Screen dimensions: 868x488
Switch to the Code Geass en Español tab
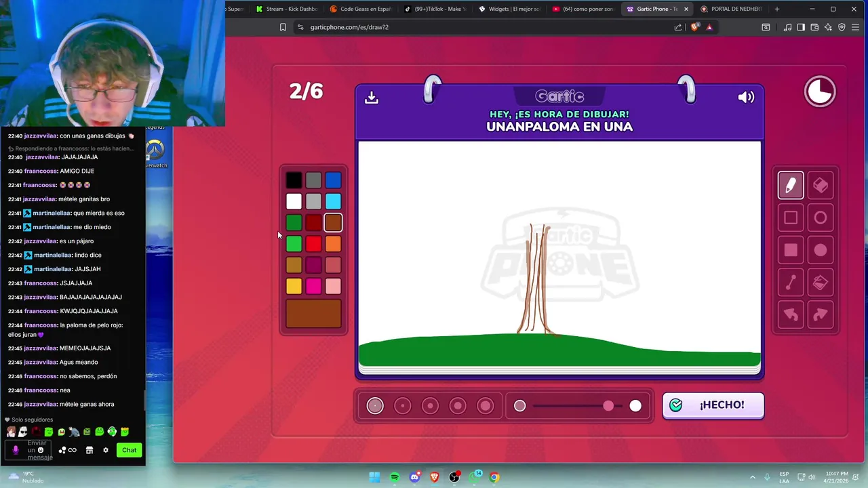pyautogui.click(x=361, y=9)
